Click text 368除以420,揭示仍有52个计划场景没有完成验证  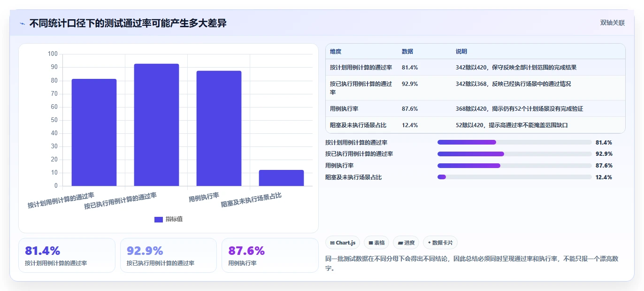click(x=520, y=109)
